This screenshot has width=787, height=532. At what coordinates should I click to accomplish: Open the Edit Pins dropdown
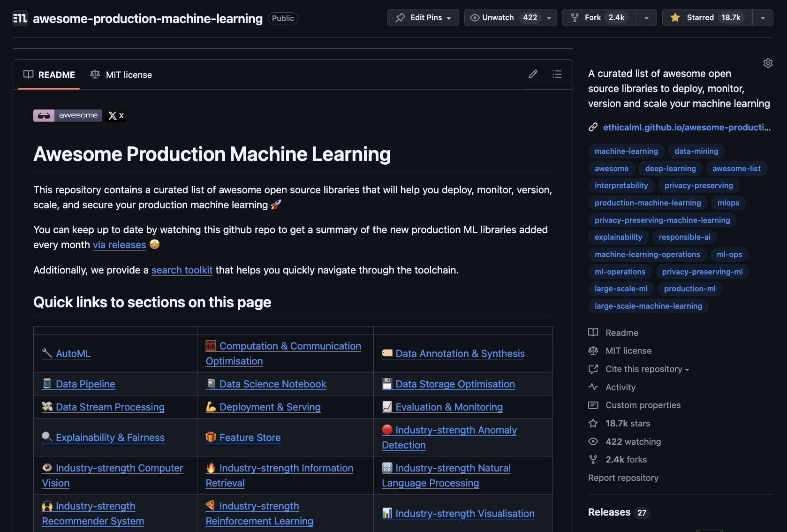(423, 18)
